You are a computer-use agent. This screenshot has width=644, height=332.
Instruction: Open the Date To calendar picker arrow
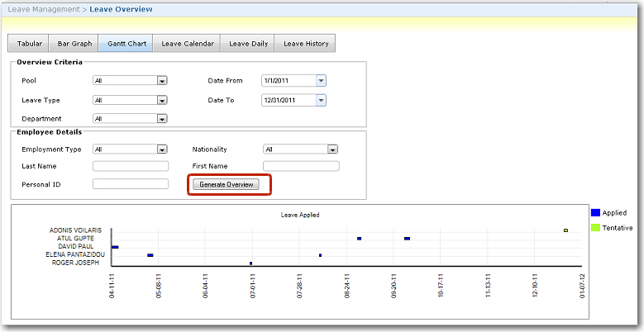[x=322, y=100]
